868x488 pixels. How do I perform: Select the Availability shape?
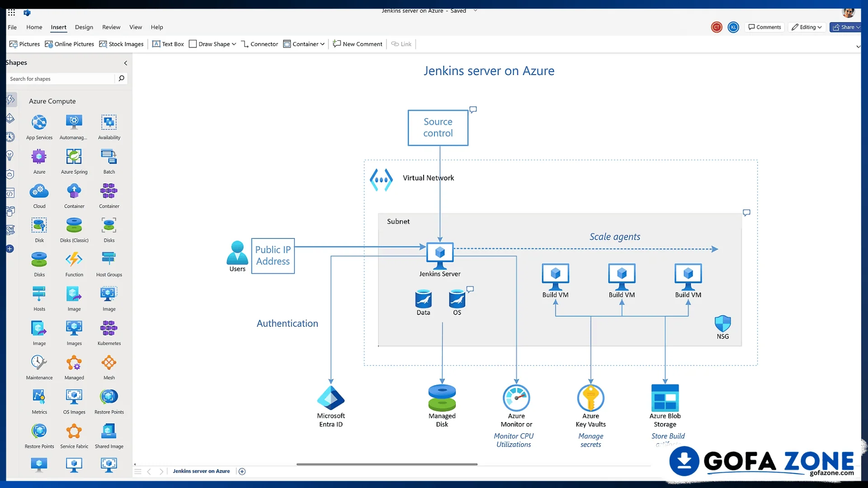click(109, 127)
